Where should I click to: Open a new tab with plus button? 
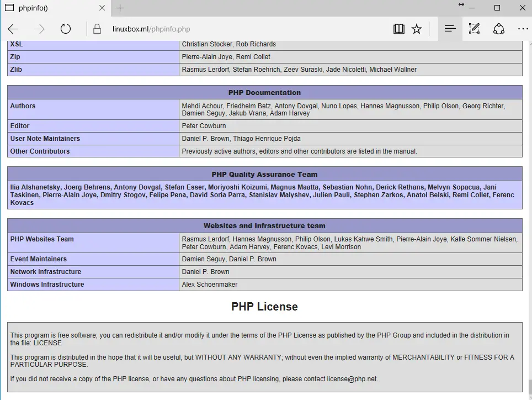pyautogui.click(x=120, y=8)
